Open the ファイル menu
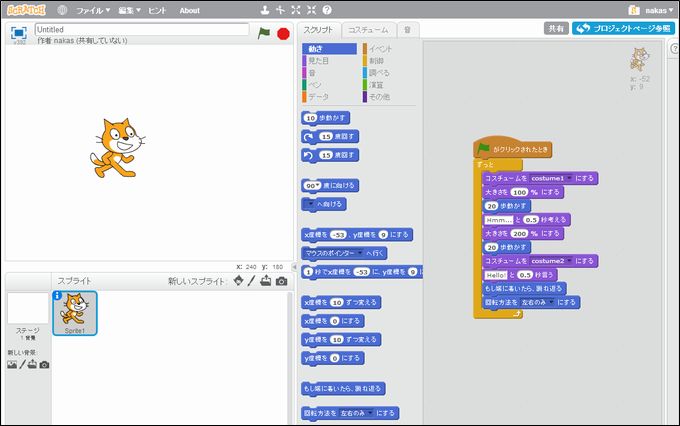The image size is (680, 426). point(93,10)
